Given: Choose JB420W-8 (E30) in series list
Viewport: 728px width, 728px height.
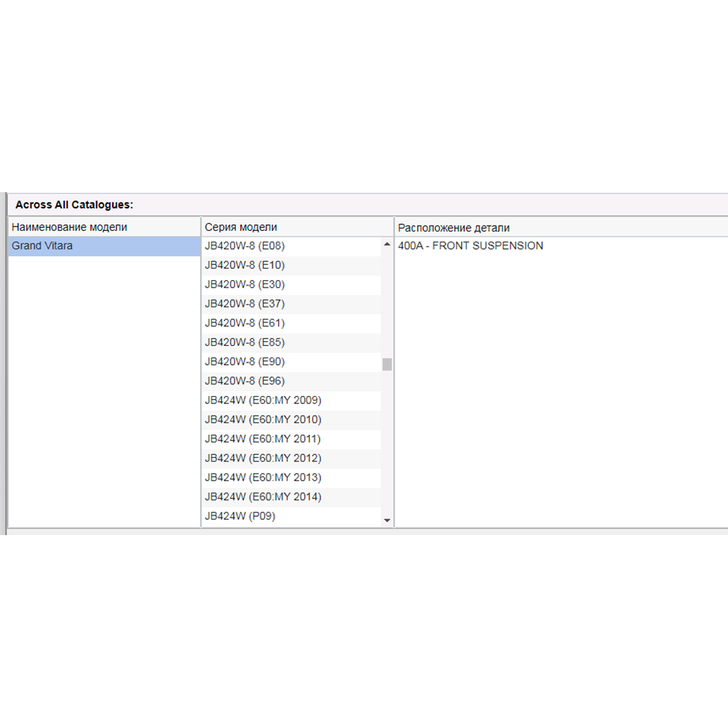Looking at the screenshot, I should tap(245, 285).
